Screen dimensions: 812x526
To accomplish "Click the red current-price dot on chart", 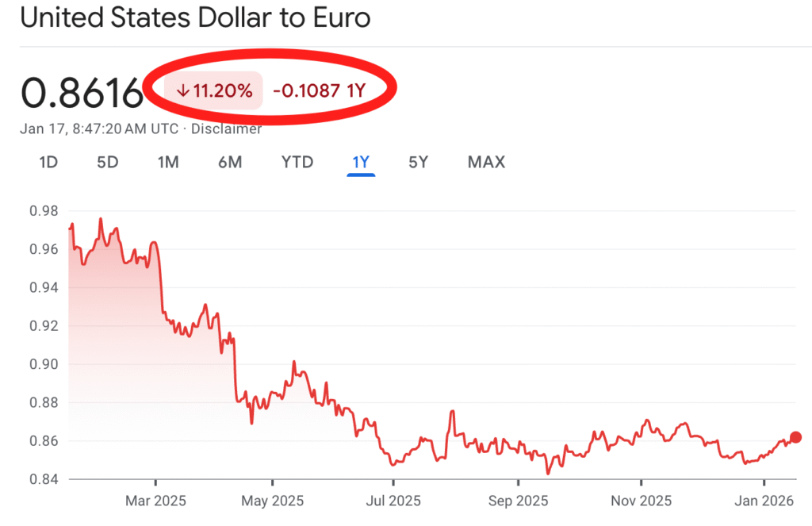I will [x=796, y=437].
